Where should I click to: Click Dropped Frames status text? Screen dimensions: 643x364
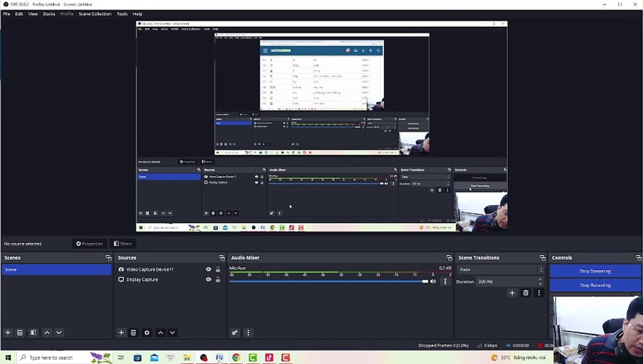point(443,345)
